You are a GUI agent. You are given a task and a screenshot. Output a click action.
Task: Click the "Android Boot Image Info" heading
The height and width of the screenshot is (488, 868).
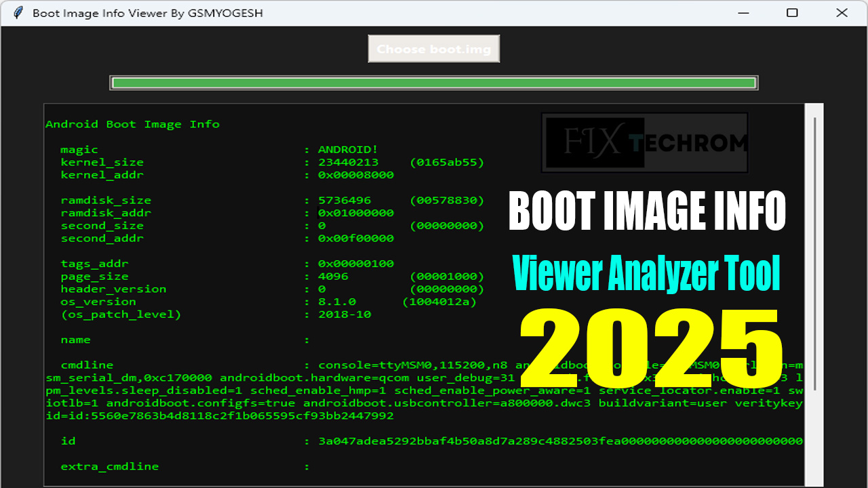click(133, 124)
